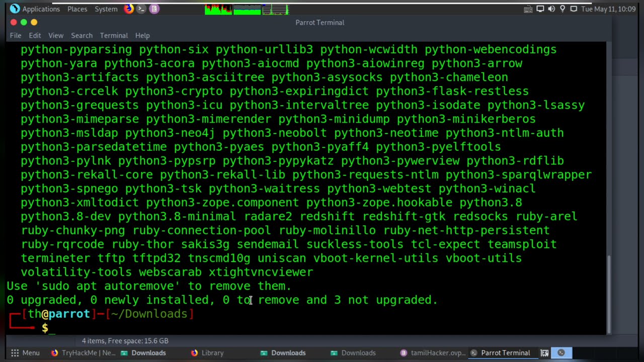Image resolution: width=644 pixels, height=362 pixels.
Task: Click the blue terminal icon at taskbar end
Action: [561, 353]
